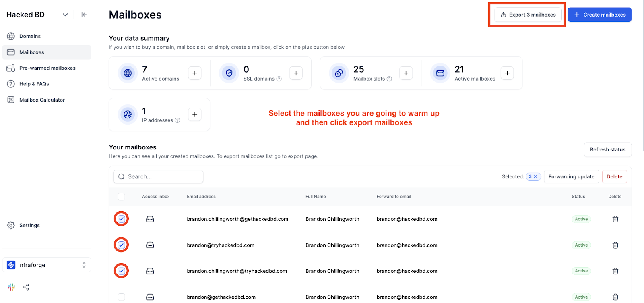
Task: Delete brandon@tryhackedbd.com via trash icon
Action: click(x=615, y=245)
